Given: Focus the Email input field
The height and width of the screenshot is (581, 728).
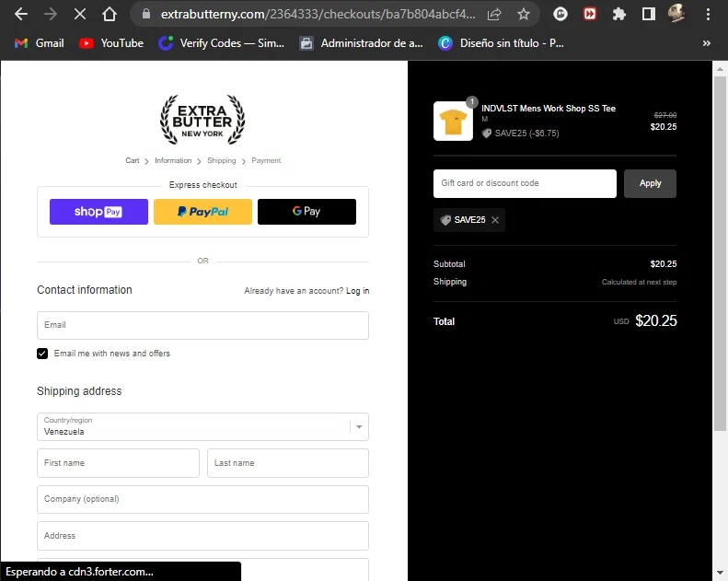Looking at the screenshot, I should coord(202,326).
